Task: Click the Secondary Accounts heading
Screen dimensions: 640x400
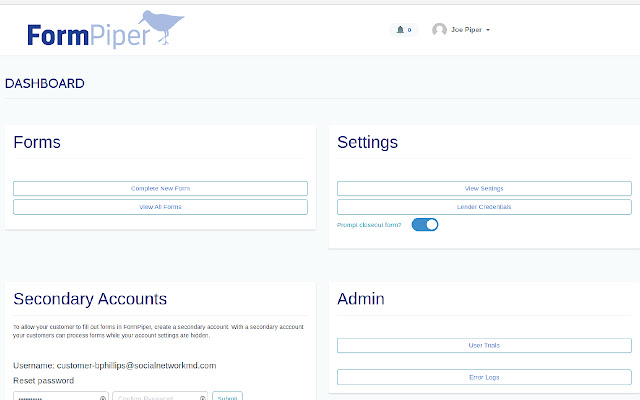Action: coord(90,299)
